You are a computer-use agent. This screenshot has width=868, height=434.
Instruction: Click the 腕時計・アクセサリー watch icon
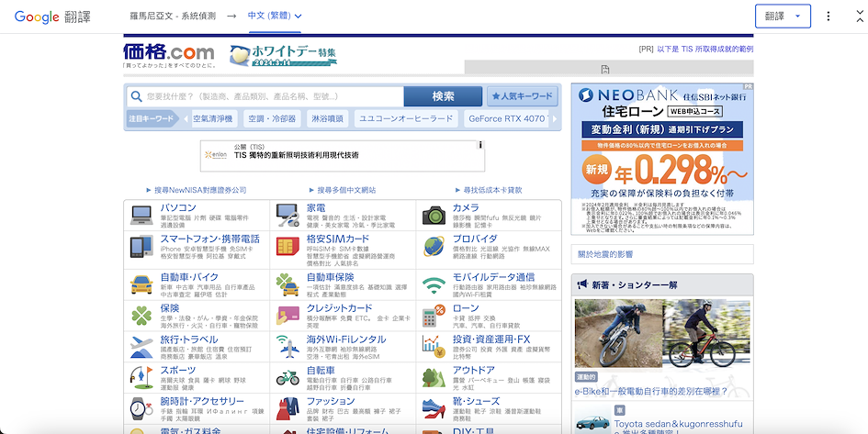click(141, 408)
